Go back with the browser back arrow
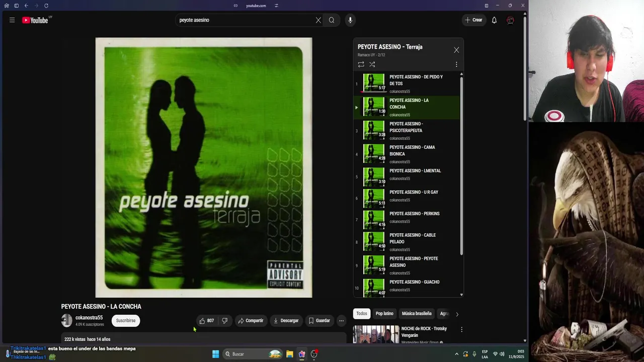 [x=26, y=6]
